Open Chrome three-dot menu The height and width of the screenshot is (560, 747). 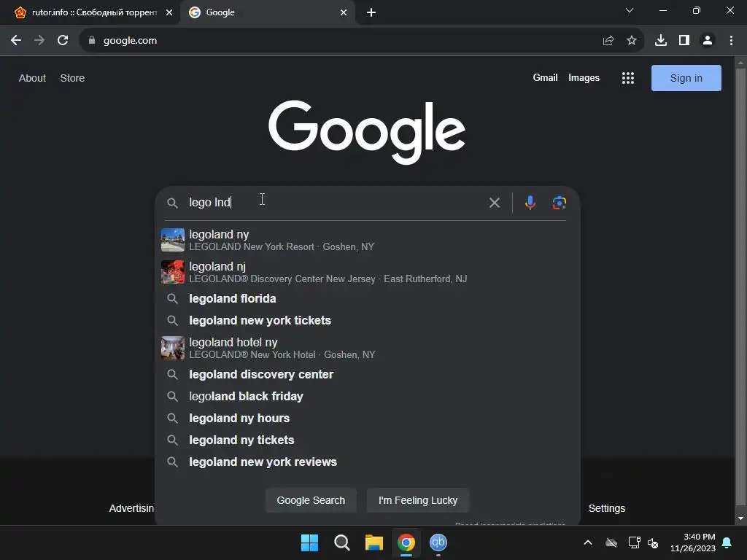[x=731, y=41]
